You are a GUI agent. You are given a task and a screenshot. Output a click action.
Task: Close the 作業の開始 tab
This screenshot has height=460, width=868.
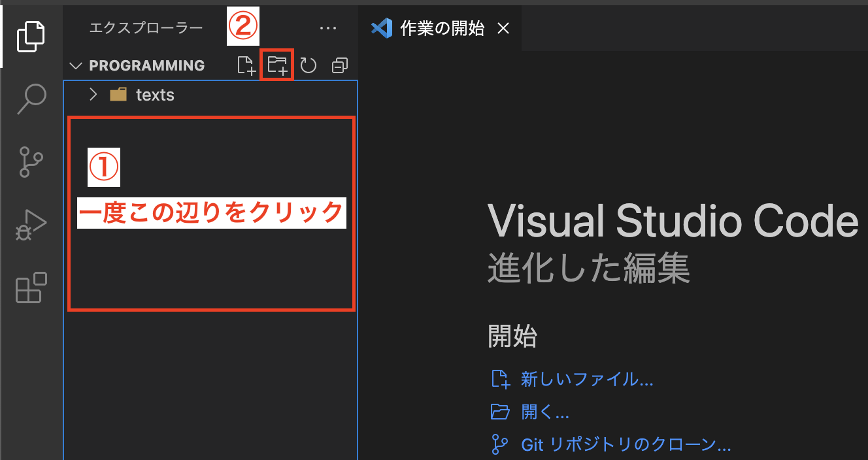pos(503,27)
